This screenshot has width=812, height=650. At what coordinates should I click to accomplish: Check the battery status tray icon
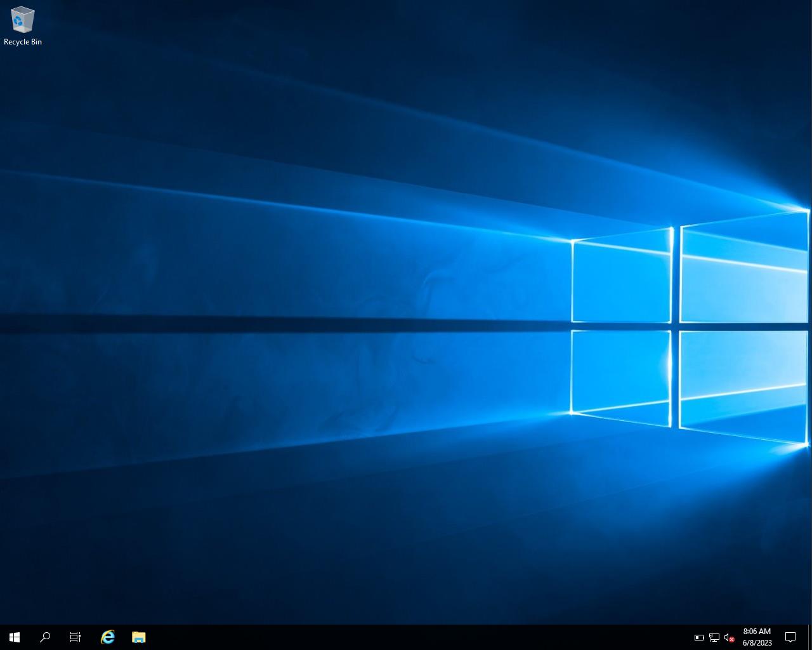click(699, 637)
